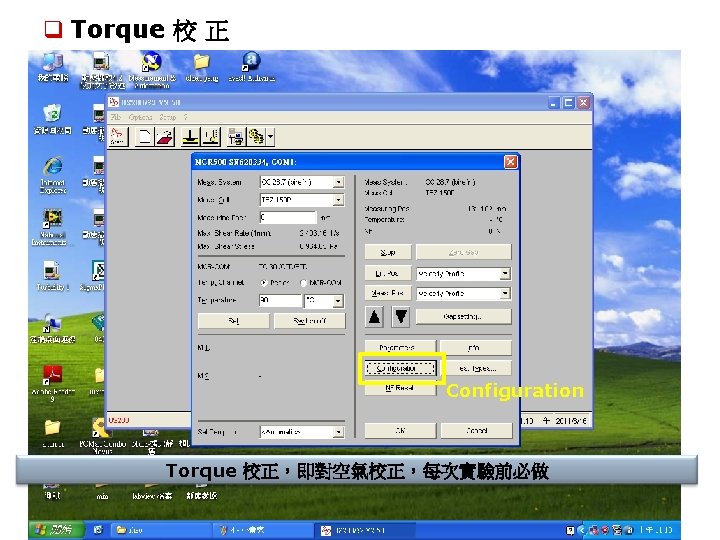Click the black down arrow button
Screen dimensions: 720x540
tap(401, 317)
